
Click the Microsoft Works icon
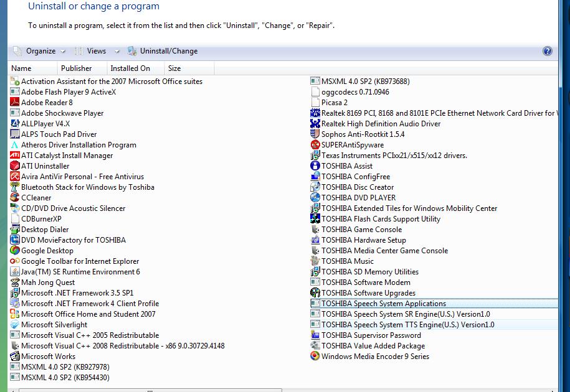click(14, 356)
